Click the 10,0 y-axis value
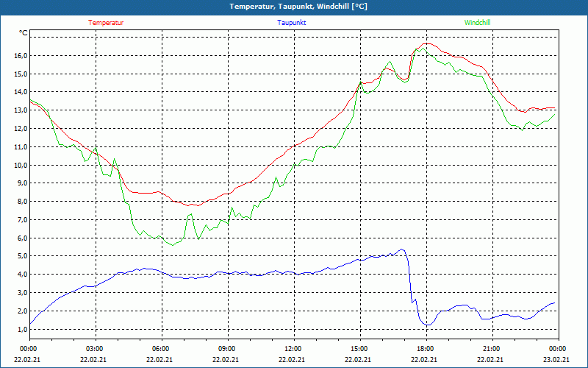The image size is (588, 368). (21, 165)
